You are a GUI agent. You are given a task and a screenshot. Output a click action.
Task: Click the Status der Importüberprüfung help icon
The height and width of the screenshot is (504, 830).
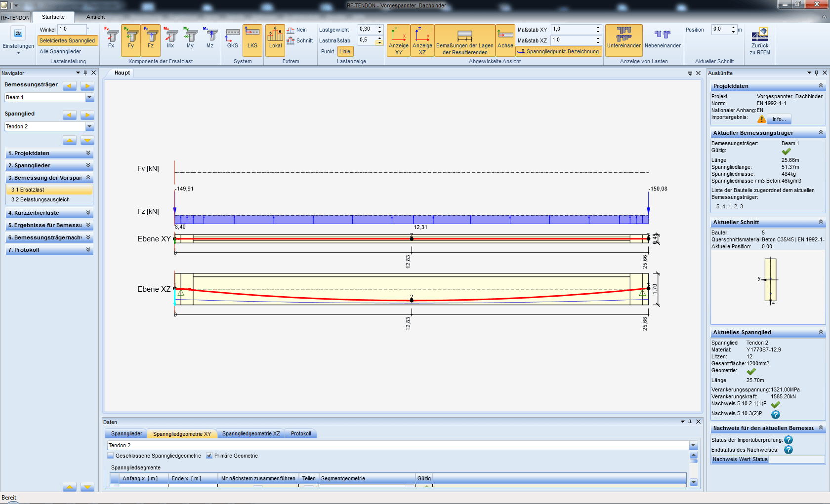coord(788,440)
